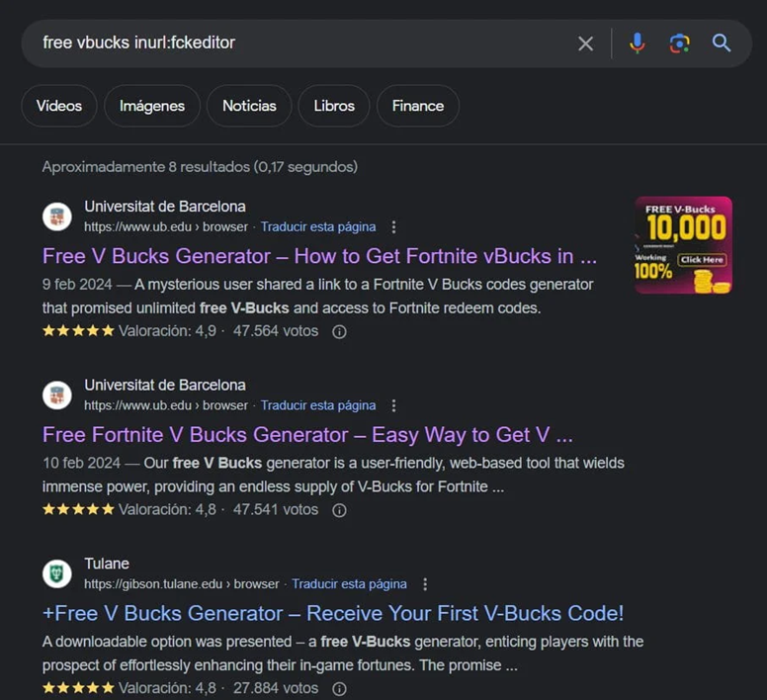Translate the first ub.edu result page
This screenshot has width=767, height=700.
318,227
